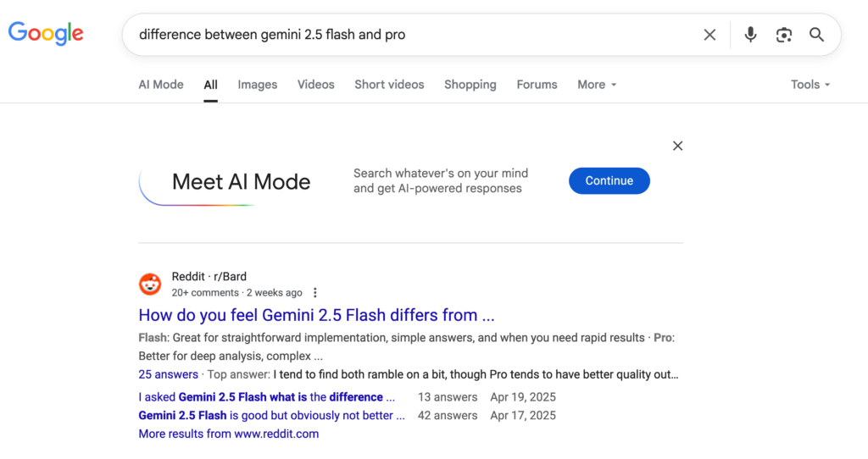Open the Forums tab
The image size is (868, 459).
click(x=537, y=85)
